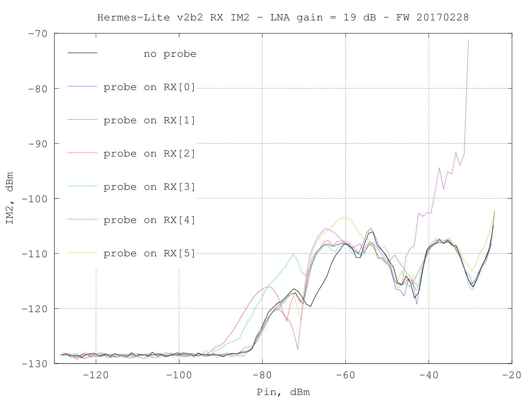Click the 'IM2, dBm' y-axis label
Viewport: 532px width, 399px height.
[x=9, y=199]
